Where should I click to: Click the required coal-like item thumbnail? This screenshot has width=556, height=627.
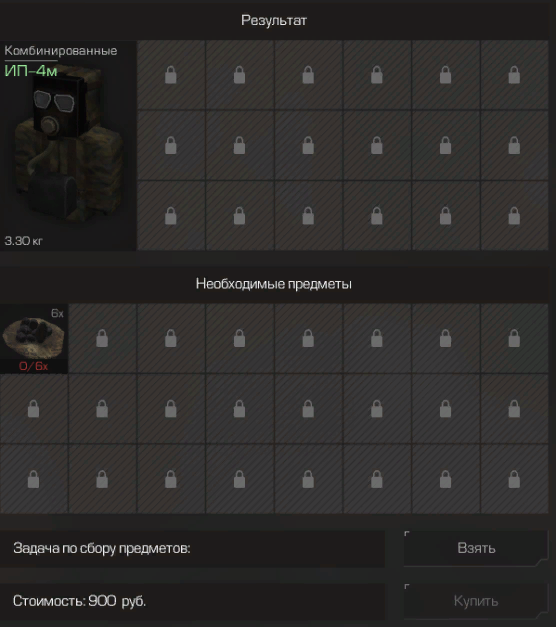pos(34,338)
